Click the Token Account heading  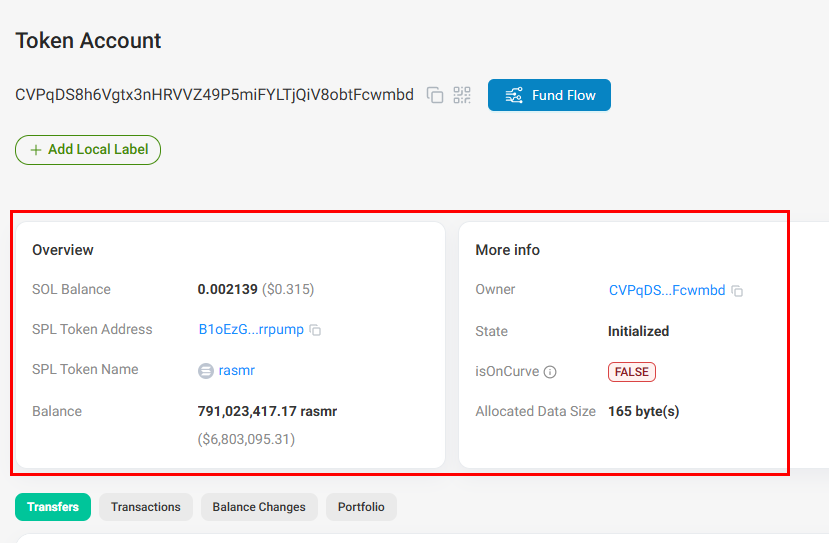88,41
